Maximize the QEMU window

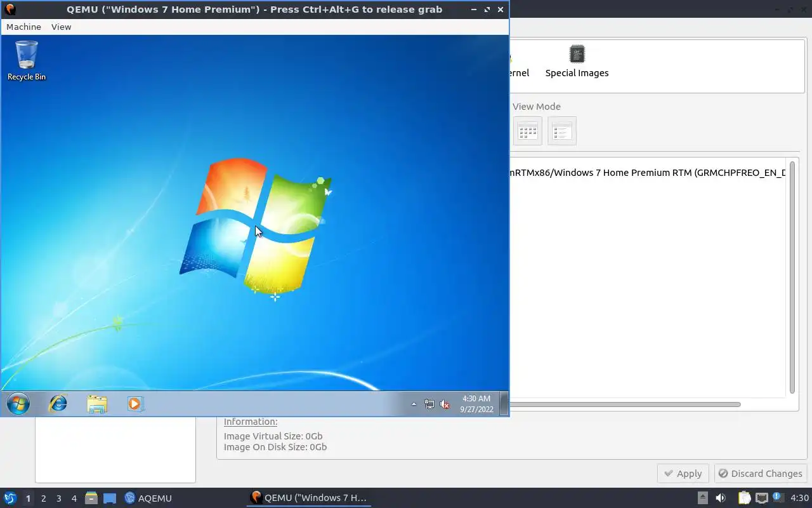point(487,10)
